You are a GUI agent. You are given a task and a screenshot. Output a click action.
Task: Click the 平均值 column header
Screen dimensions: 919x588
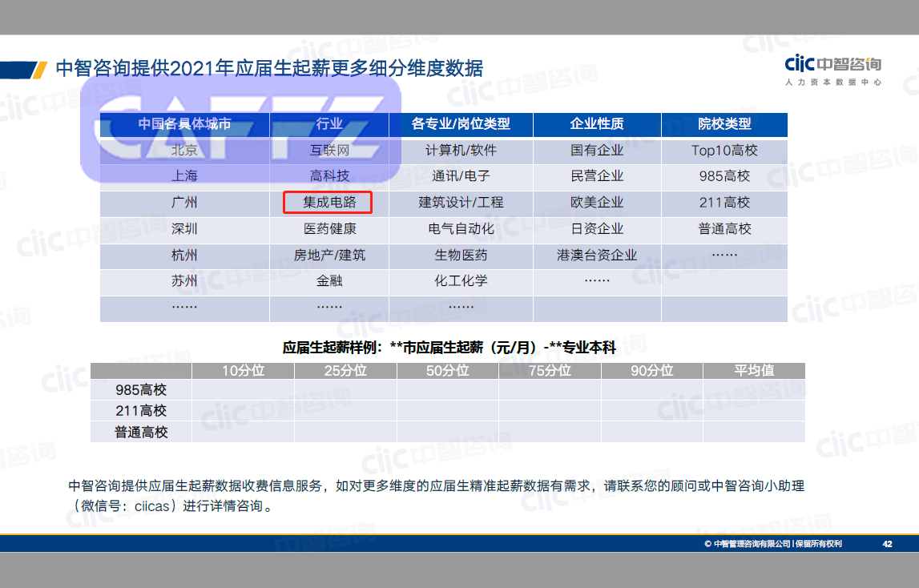(x=752, y=370)
